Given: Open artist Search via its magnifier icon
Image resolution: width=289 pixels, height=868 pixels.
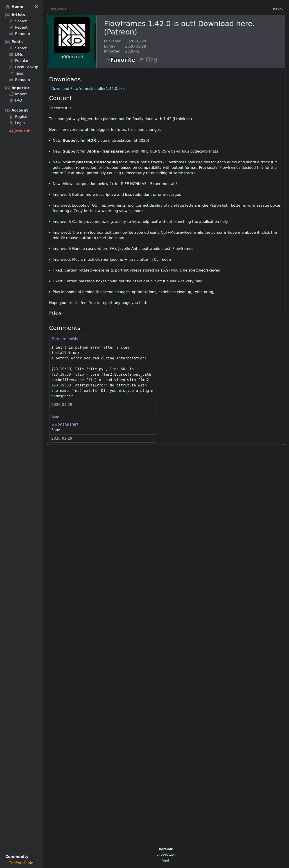Looking at the screenshot, I should pyautogui.click(x=11, y=21).
